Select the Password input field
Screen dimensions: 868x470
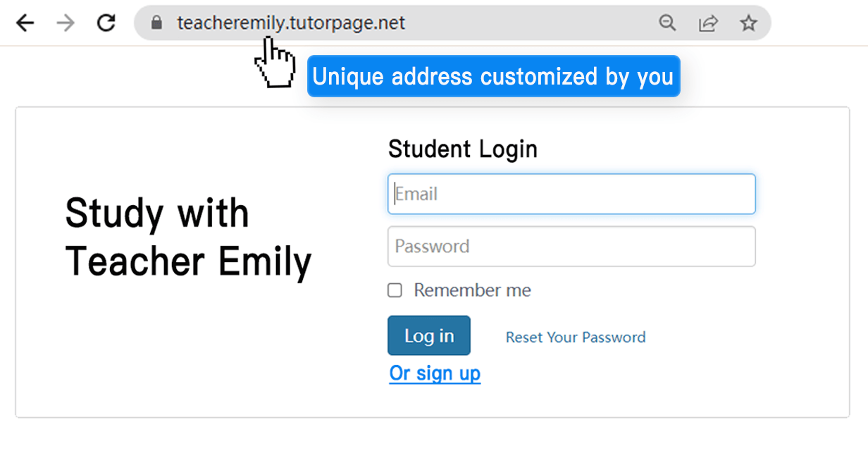click(x=571, y=246)
